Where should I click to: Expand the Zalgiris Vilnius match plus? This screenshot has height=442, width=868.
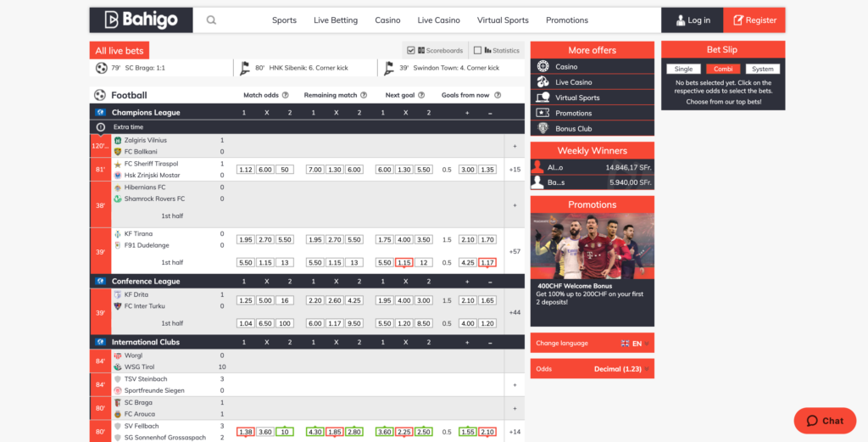(515, 146)
